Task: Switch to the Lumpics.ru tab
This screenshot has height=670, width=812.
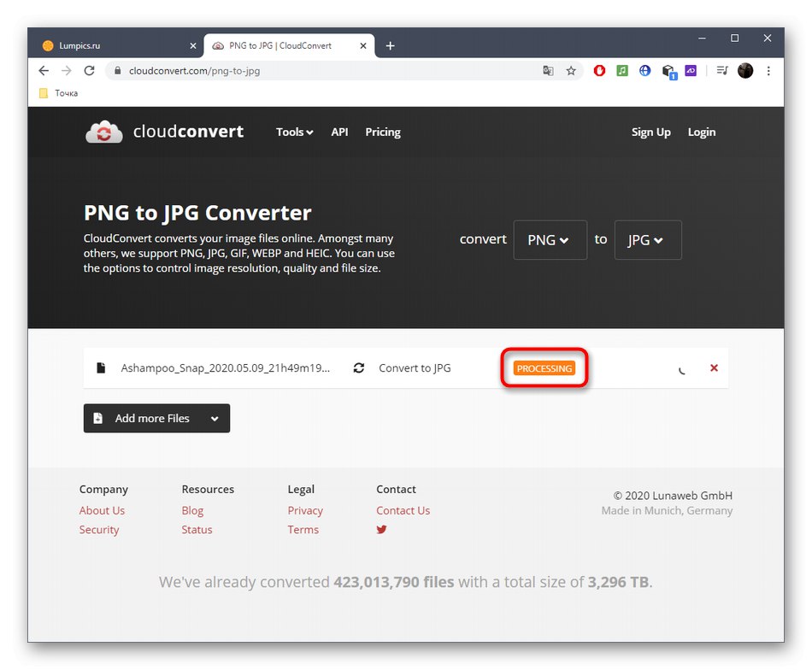Action: click(x=120, y=45)
